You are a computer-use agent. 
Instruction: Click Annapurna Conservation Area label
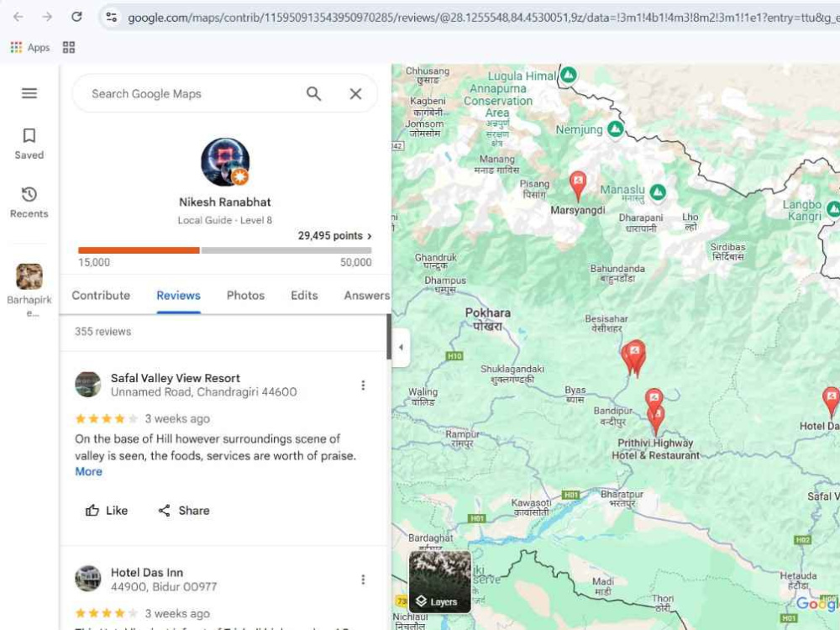(x=498, y=101)
